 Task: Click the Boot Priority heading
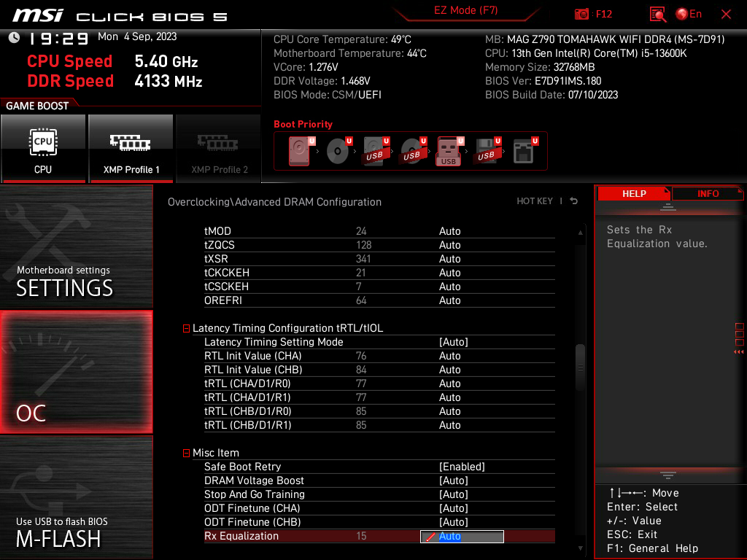coord(303,124)
